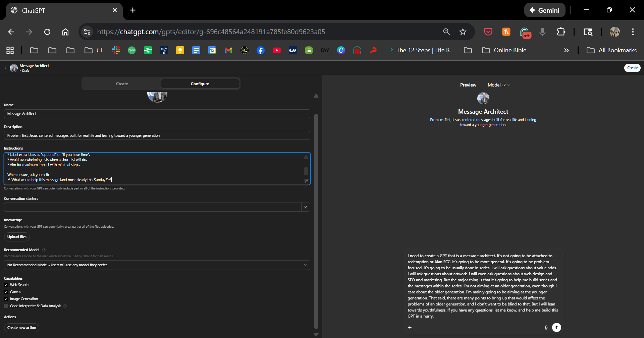Expand the Model 5.2 selector in preview
The height and width of the screenshot is (338, 644).
[x=499, y=85]
